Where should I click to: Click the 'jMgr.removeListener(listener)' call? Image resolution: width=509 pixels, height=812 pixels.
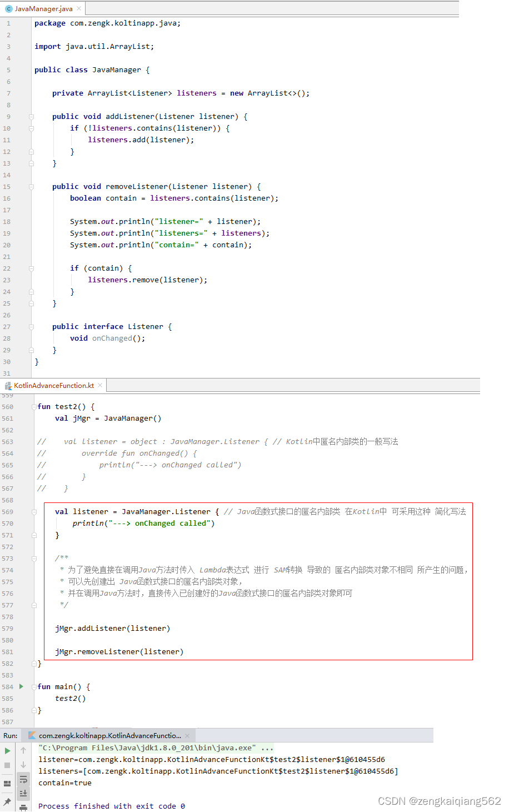click(x=119, y=652)
